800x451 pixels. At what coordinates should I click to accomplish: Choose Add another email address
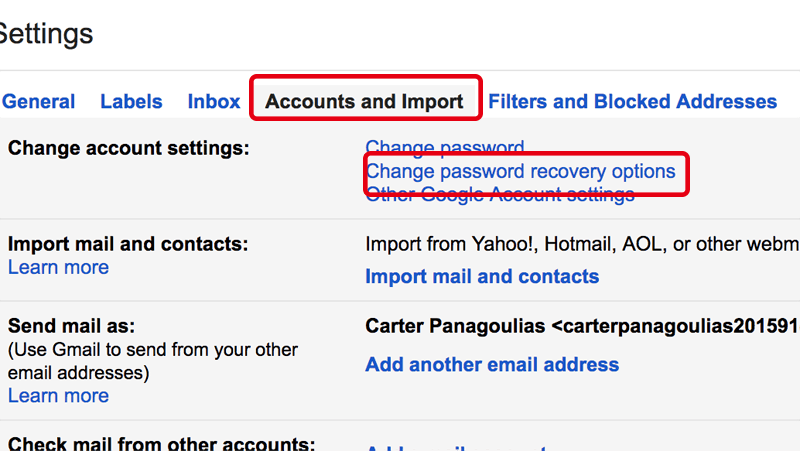[492, 364]
